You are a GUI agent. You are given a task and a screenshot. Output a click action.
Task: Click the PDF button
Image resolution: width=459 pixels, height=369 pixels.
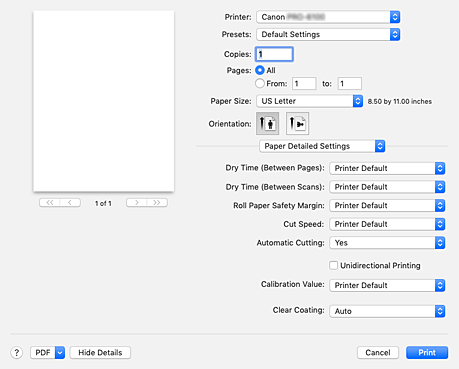[x=43, y=352]
